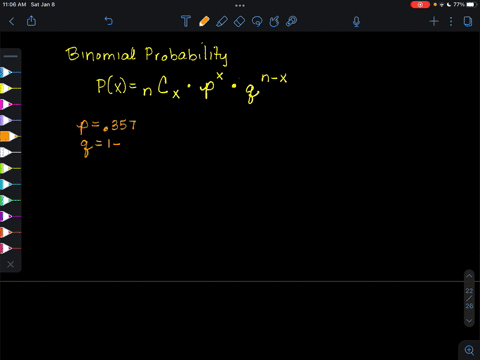
Task: Go to previous page with up chevron
Action: click(x=469, y=276)
